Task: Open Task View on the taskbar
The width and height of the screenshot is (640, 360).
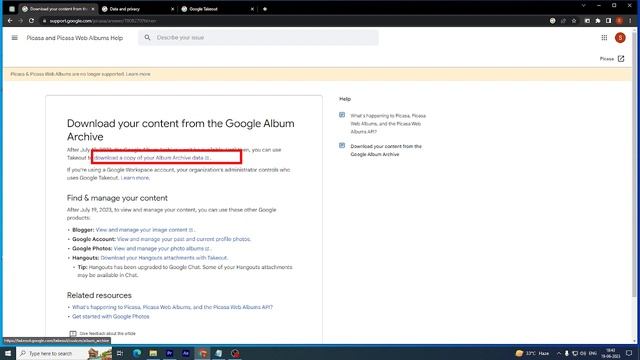Action: pyautogui.click(x=120, y=353)
